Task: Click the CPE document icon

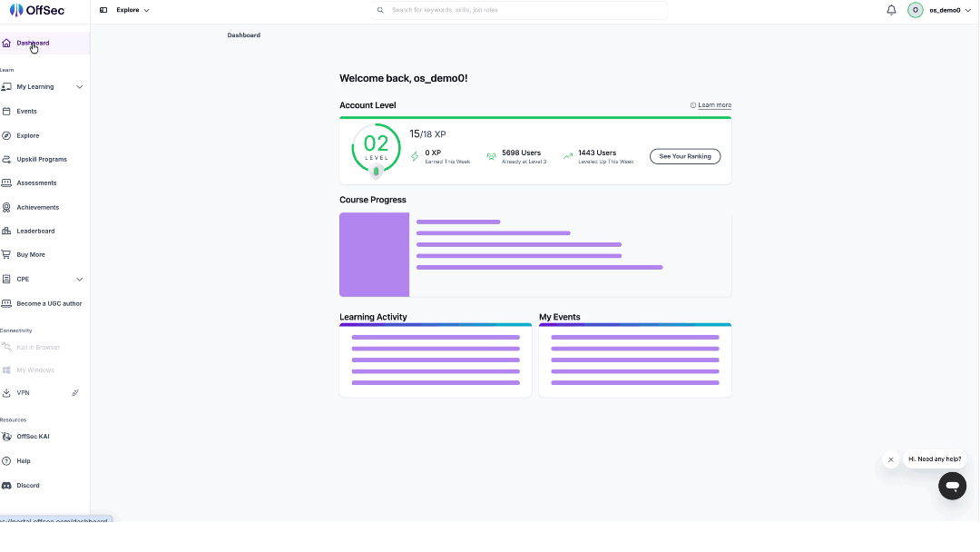Action: (6, 280)
